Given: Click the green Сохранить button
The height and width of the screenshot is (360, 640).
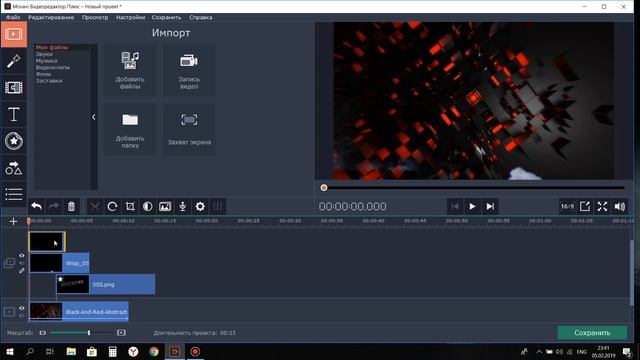Looking at the screenshot, I should (x=592, y=333).
